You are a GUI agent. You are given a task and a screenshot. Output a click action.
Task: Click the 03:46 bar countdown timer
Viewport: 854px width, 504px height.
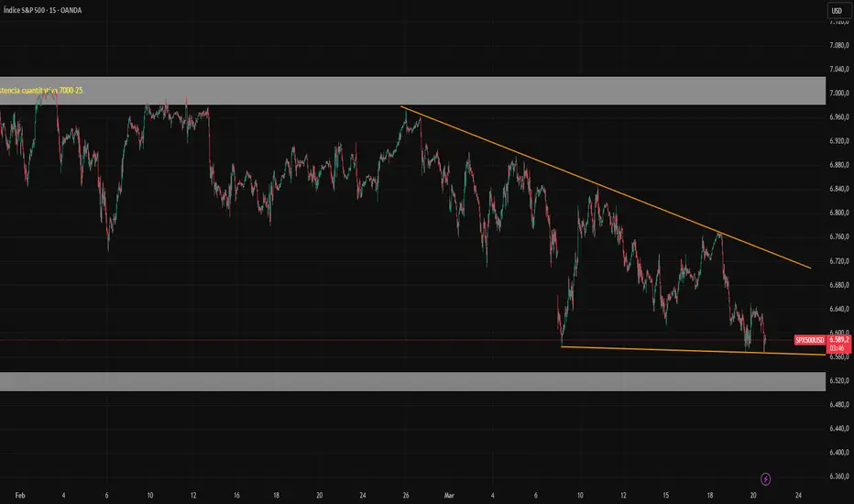point(838,348)
